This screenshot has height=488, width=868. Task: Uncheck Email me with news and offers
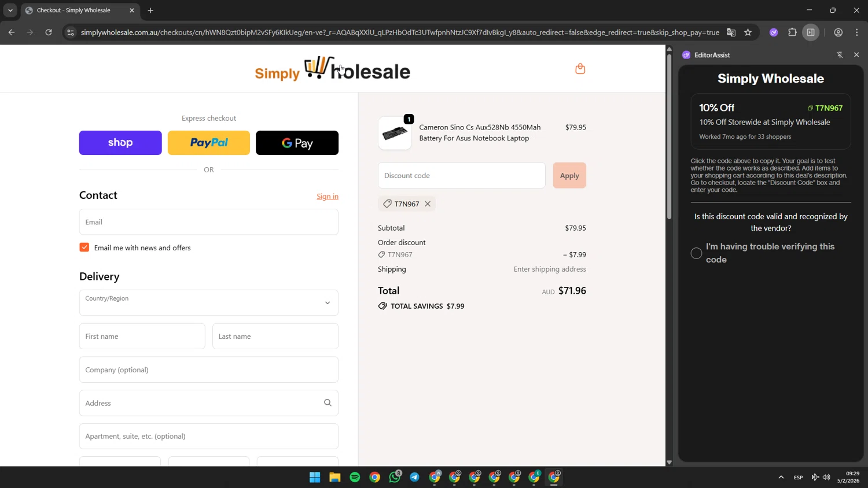(x=84, y=247)
